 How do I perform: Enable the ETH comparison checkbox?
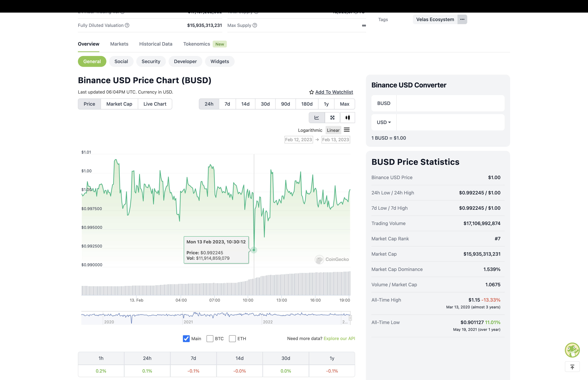click(232, 338)
